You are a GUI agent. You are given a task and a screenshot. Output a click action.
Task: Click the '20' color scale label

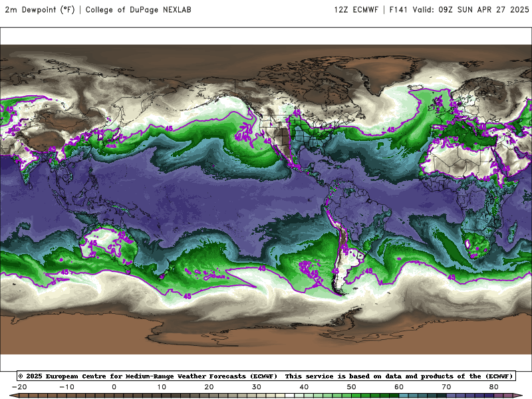[x=209, y=387]
